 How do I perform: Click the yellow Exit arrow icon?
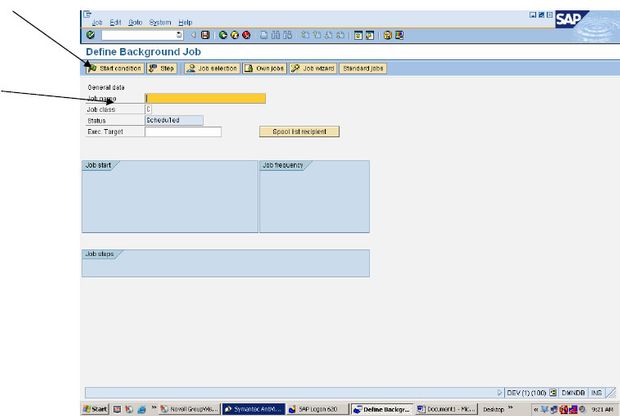click(x=234, y=35)
